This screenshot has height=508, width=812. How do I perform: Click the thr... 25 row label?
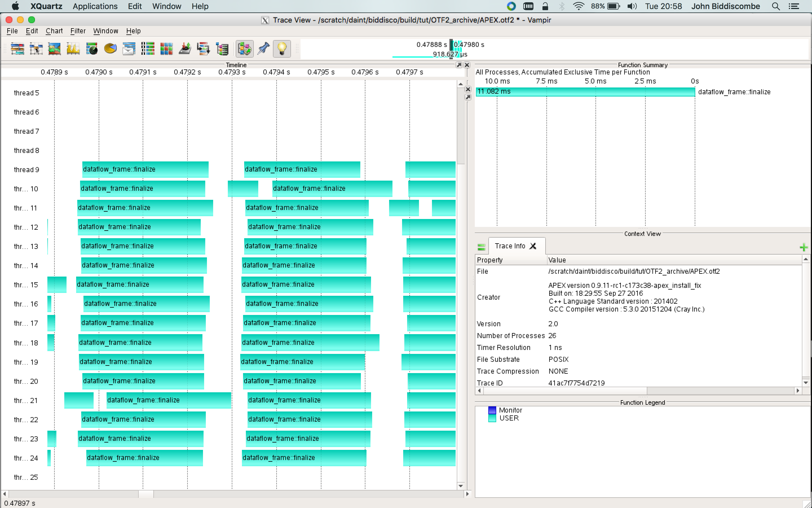(26, 478)
